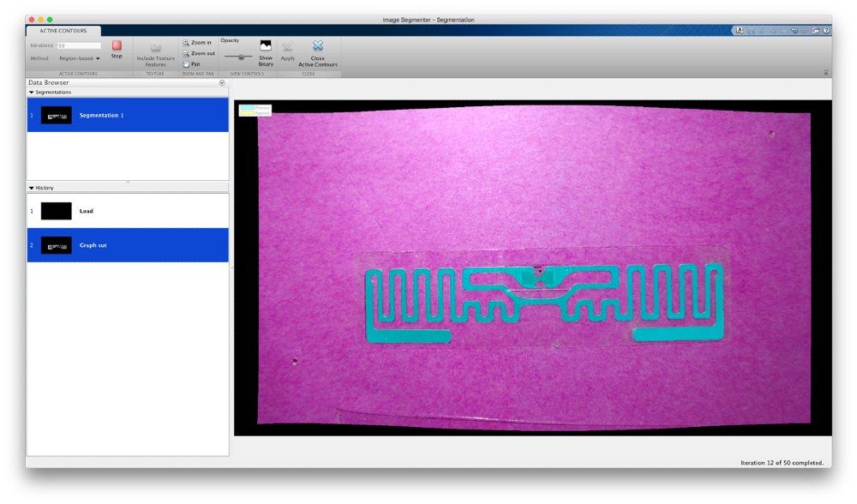Collapse the Segmentations section
This screenshot has width=857, height=504.
click(x=31, y=93)
